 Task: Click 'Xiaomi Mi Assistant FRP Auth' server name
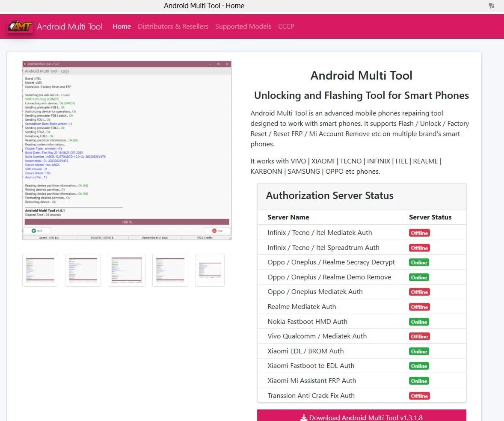(x=312, y=381)
